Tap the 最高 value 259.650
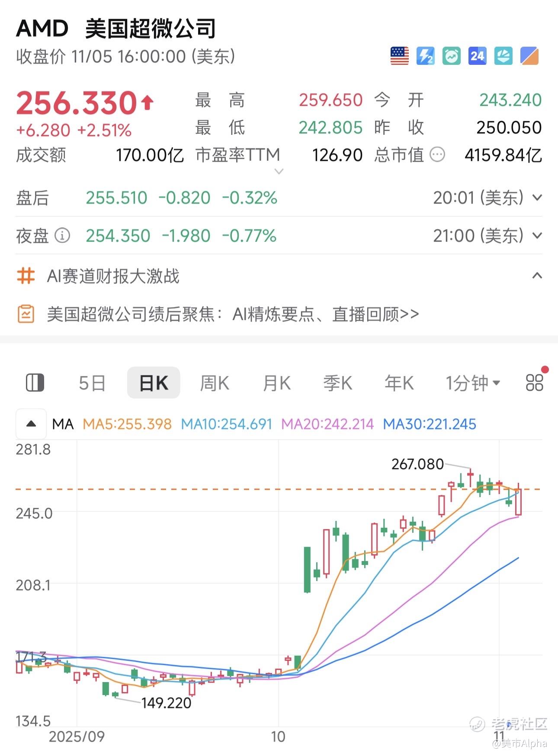The height and width of the screenshot is (756, 558). (x=331, y=100)
